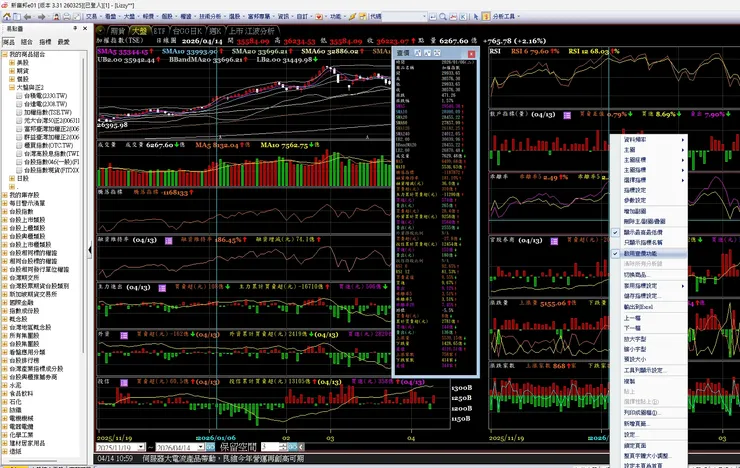The image size is (740, 468).
Task: Expand the 期貨 tree folder in sidebar
Action: point(12,71)
